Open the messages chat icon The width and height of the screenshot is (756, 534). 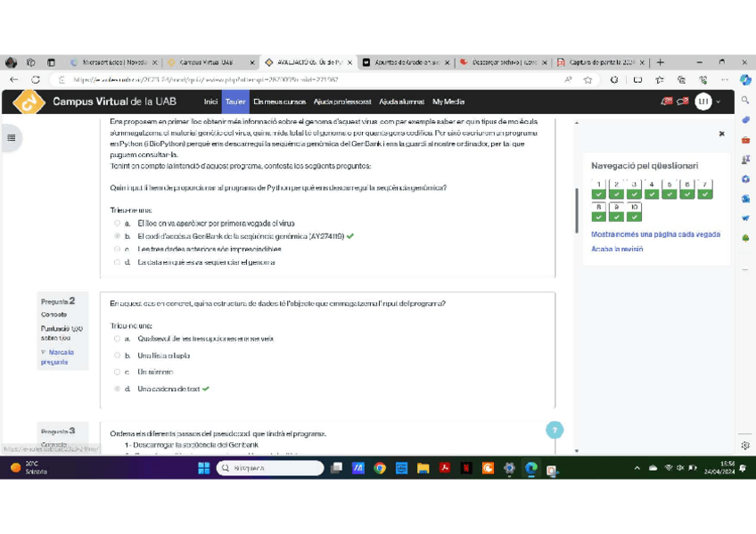(x=682, y=102)
